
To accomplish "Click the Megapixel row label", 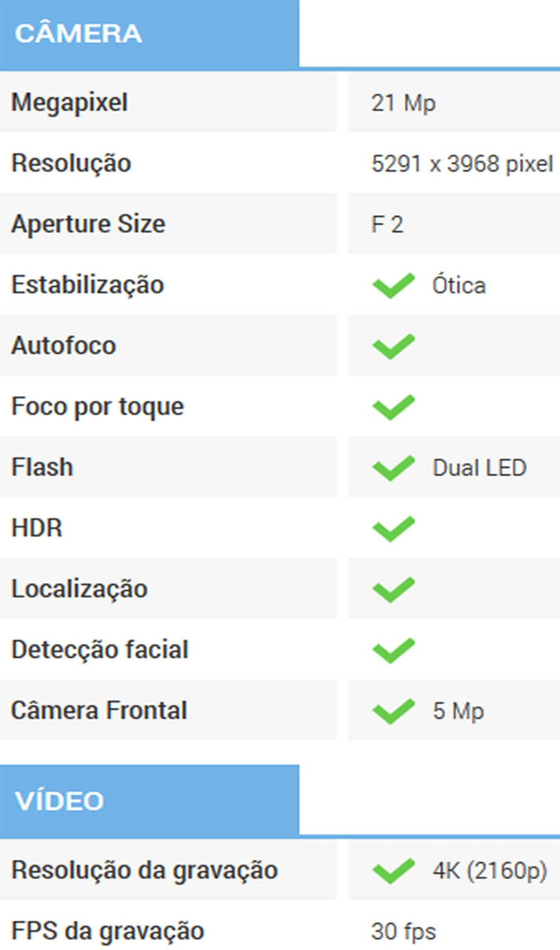I will (x=70, y=102).
